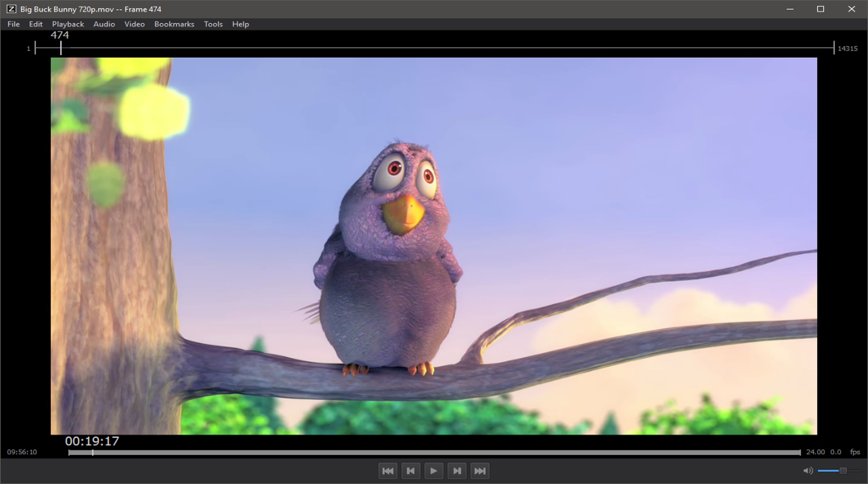Start playback with the play button
The image size is (868, 484).
tap(434, 471)
